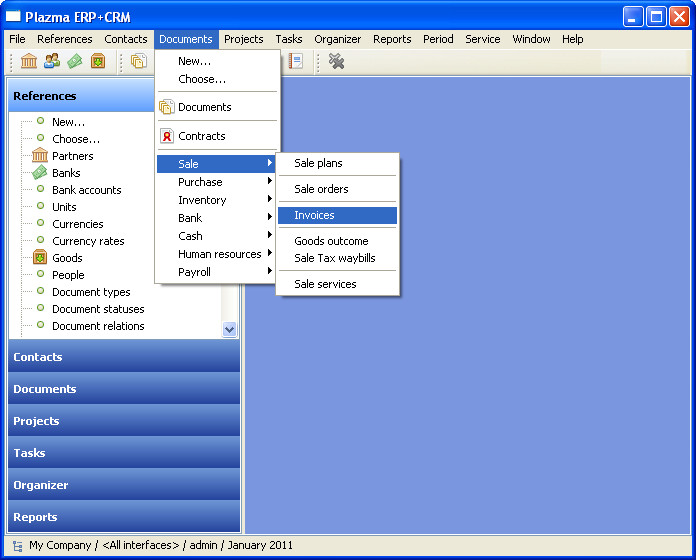Click the notebook organizer toolbar icon
The height and width of the screenshot is (560, 696).
click(295, 62)
